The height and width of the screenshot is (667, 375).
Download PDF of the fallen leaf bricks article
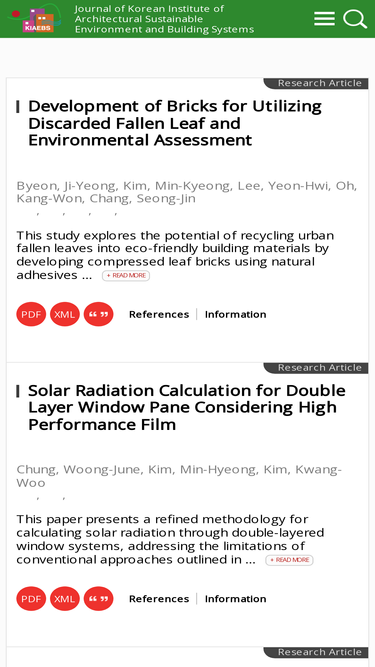coord(31,314)
